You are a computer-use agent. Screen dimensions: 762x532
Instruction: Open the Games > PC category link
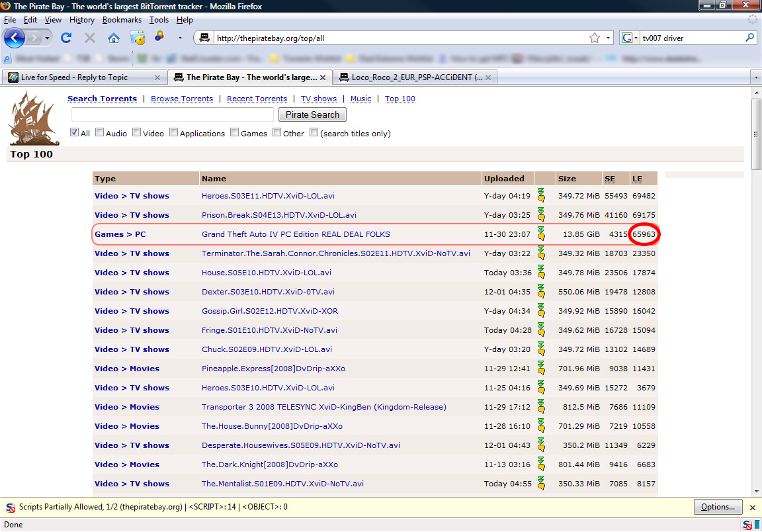120,234
